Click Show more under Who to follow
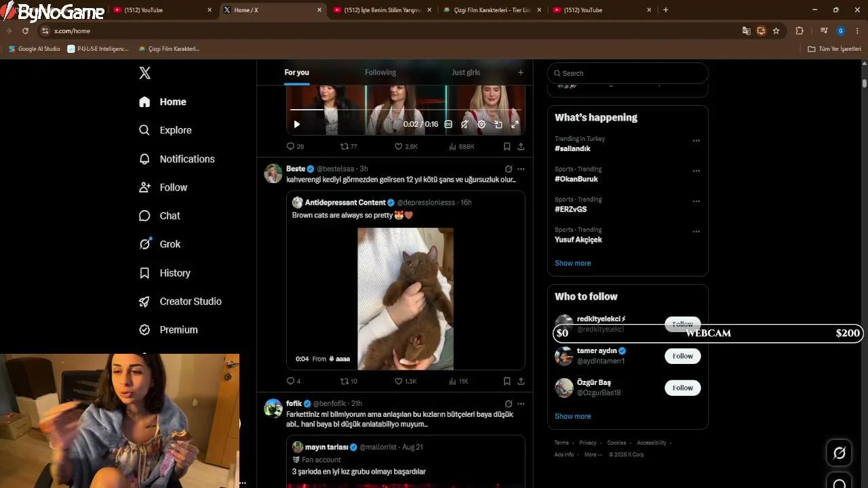This screenshot has width=868, height=488. (573, 416)
